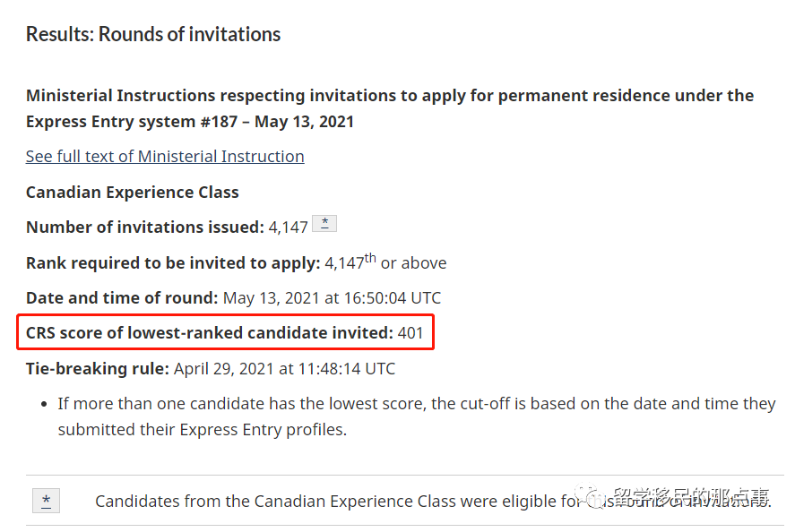Click the CRS score value 401
Screen dimensions: 795x532
pyautogui.click(x=410, y=333)
